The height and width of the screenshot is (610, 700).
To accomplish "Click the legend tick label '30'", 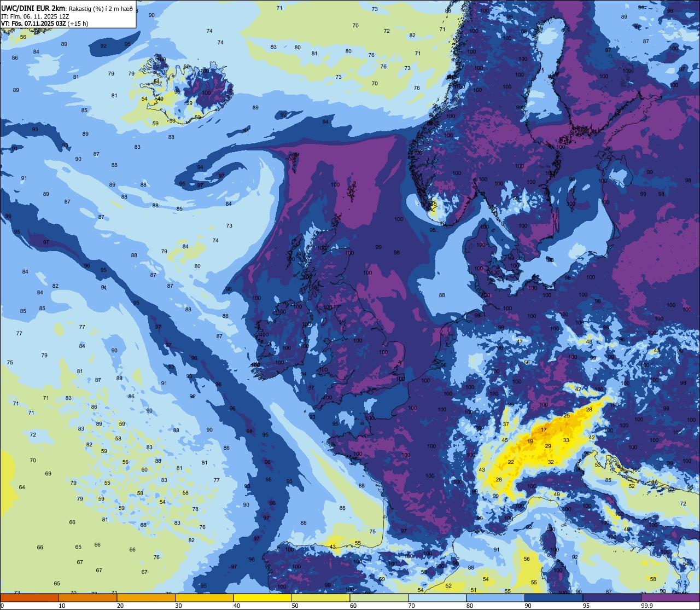I will [x=178, y=606].
